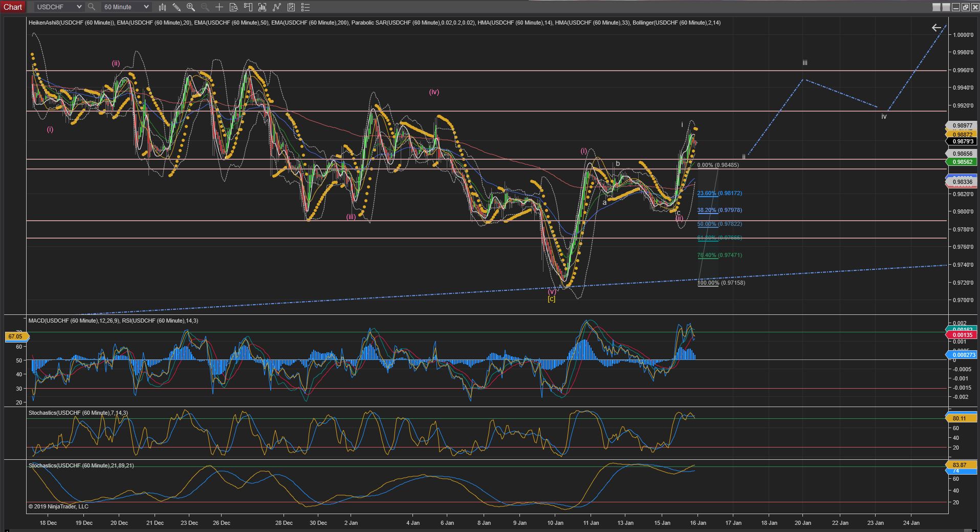This screenshot has height=532, width=980.
Task: Expand the USDCHF instrument dropdown
Action: pyautogui.click(x=78, y=7)
